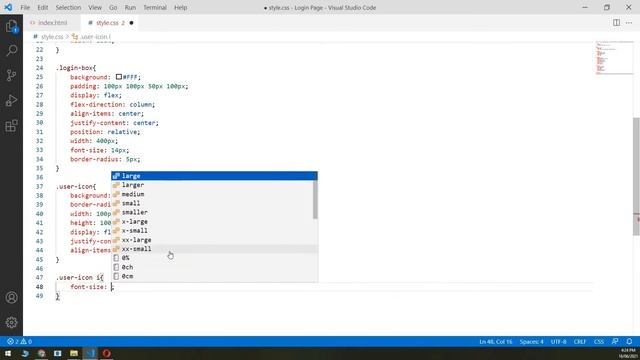Select '0%' suggestion
The width and height of the screenshot is (640, 360).
point(212,258)
